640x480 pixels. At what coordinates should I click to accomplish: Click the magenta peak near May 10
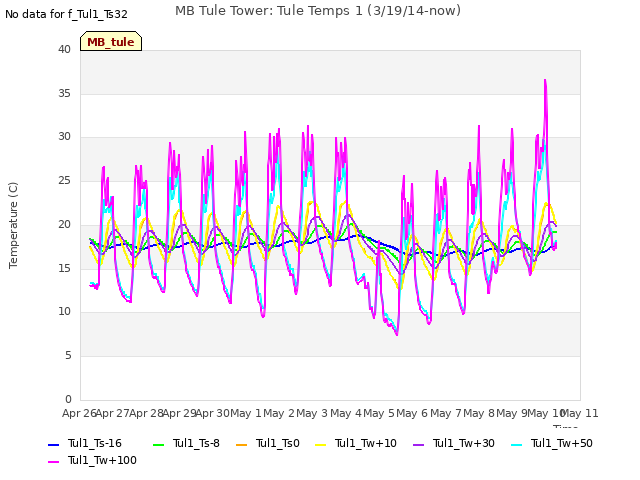(545, 81)
